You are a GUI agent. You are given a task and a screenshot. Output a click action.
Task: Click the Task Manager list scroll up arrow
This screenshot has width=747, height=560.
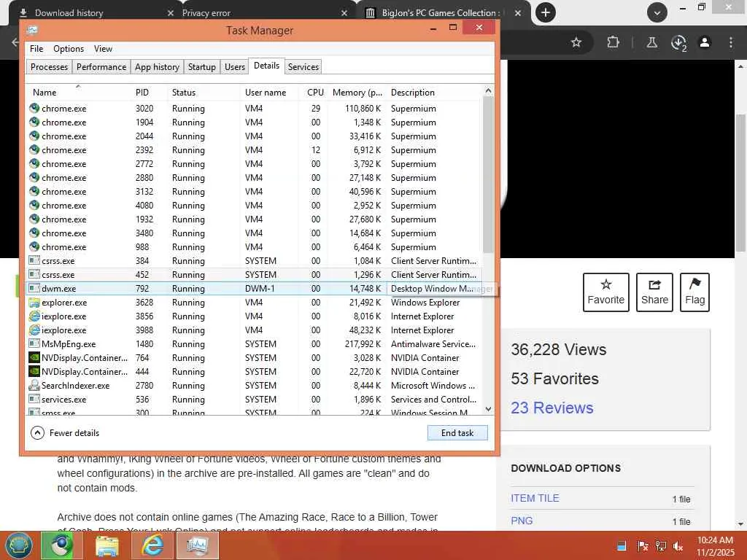[488, 90]
